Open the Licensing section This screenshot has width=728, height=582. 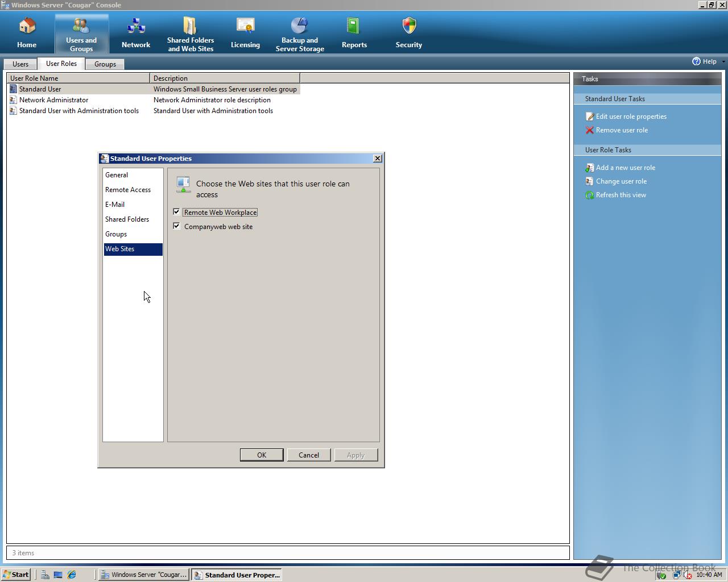click(245, 34)
